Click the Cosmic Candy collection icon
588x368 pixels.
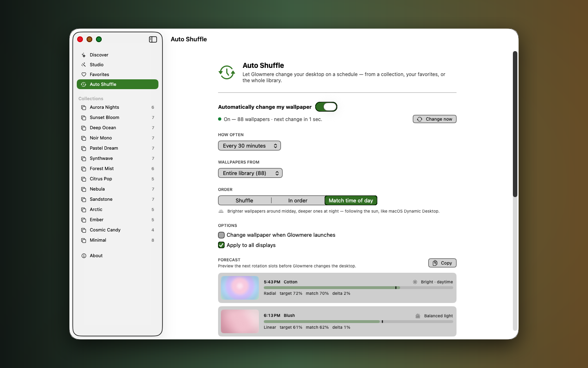click(84, 230)
